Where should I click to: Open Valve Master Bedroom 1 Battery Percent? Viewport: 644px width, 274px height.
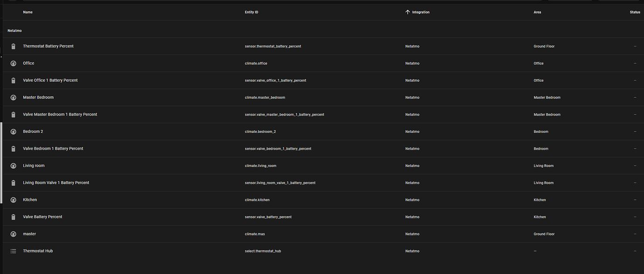click(x=60, y=115)
